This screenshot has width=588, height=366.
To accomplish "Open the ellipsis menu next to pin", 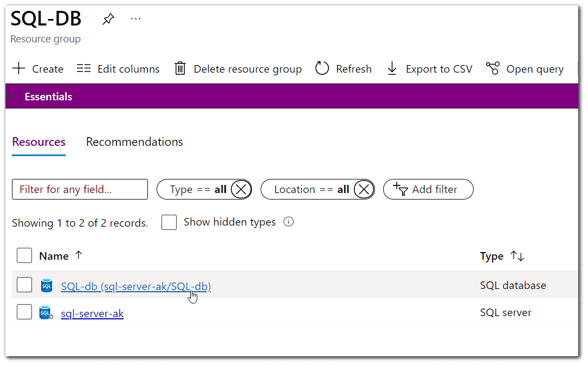I will pyautogui.click(x=135, y=19).
